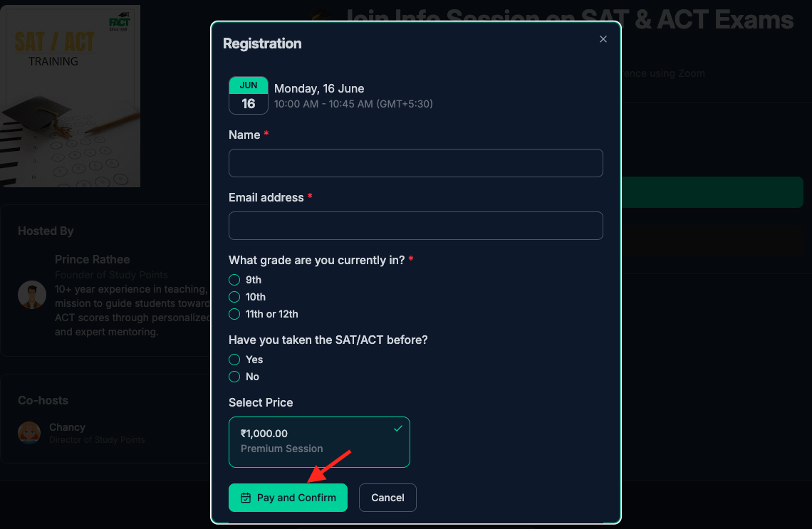Screen dimensions: 812x529
Task: Select No for taken SAT/ACT before
Action: [234, 377]
